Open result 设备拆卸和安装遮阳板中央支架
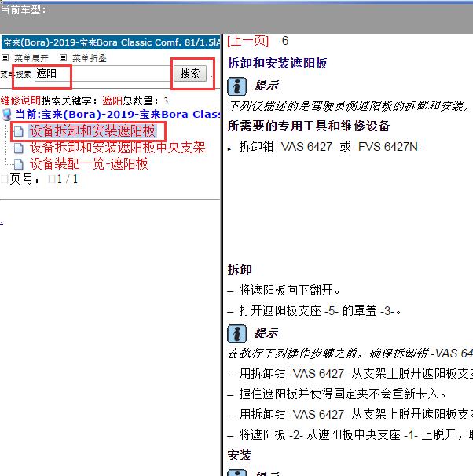 pos(118,148)
